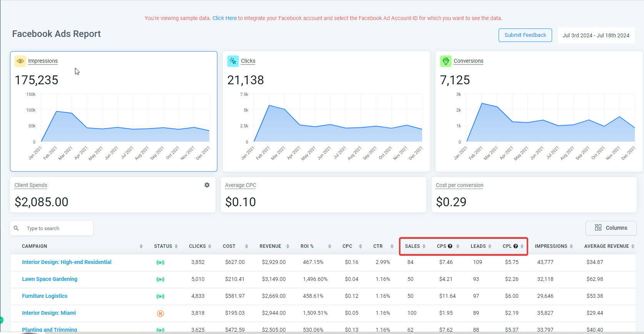Click the Conversions funnel icon
Screen dimensions: 644x334
point(446,61)
